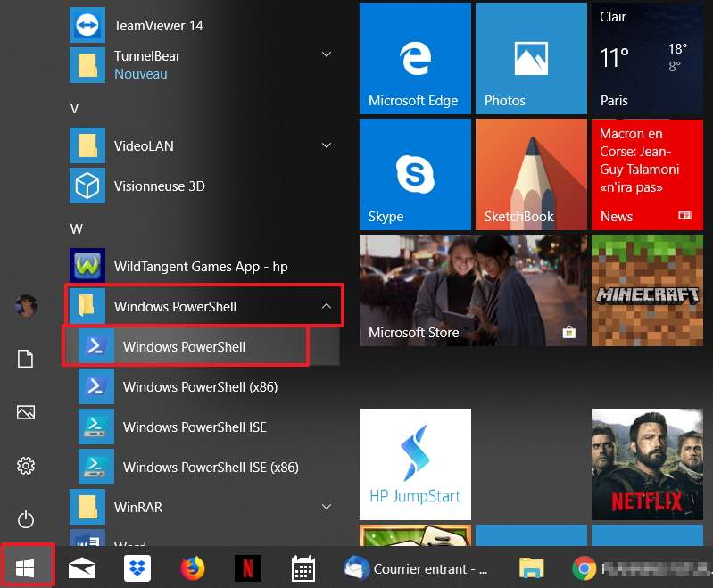This screenshot has width=713, height=588.
Task: Open the Netflix taskbar icon
Action: click(x=247, y=567)
